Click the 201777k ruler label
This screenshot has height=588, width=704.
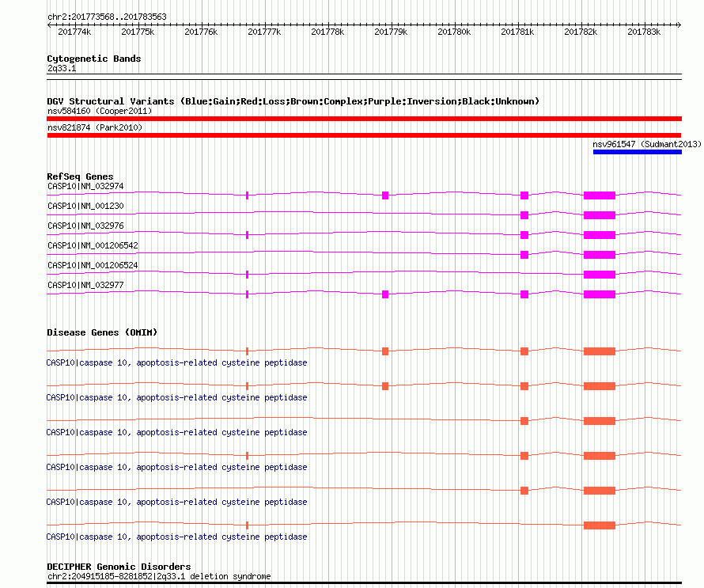[264, 32]
